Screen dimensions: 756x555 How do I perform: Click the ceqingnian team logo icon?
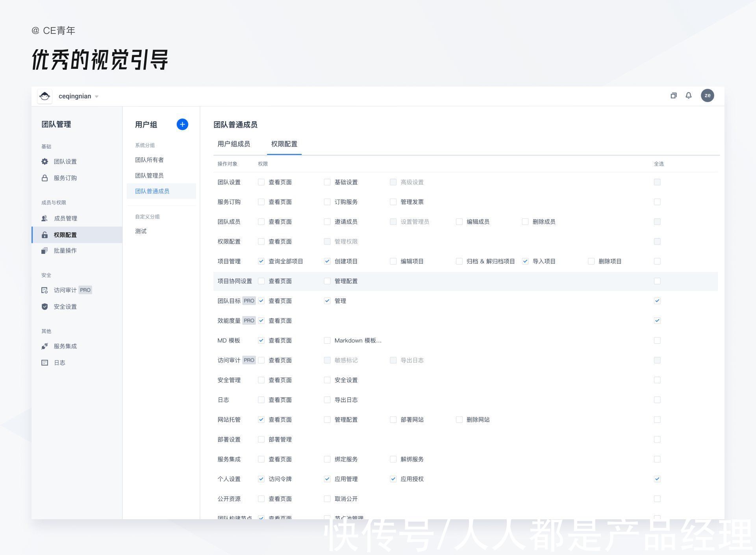(45, 96)
